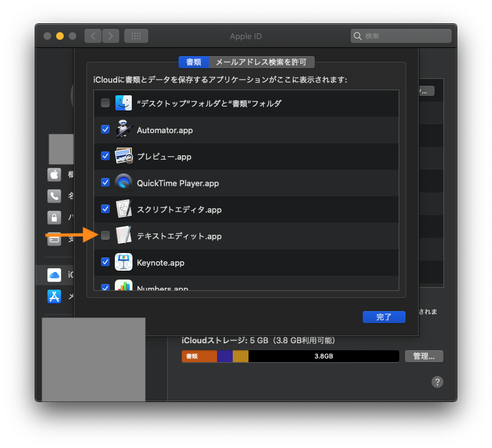Select the Keynote.app label
The width and height of the screenshot is (492, 448).
tap(161, 262)
